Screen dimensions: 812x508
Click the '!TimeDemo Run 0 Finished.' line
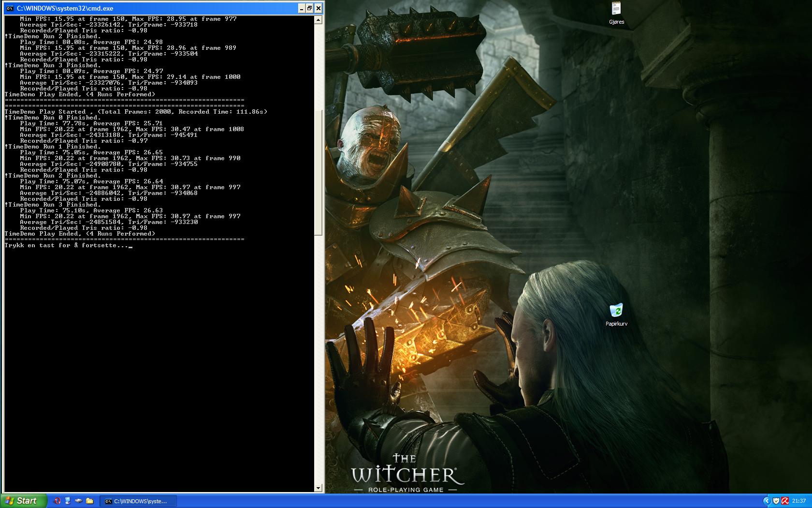[53, 118]
